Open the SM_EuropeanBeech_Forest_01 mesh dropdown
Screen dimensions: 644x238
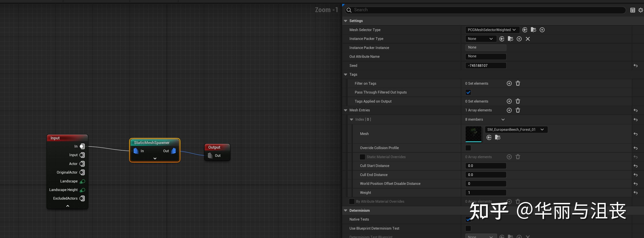click(542, 129)
